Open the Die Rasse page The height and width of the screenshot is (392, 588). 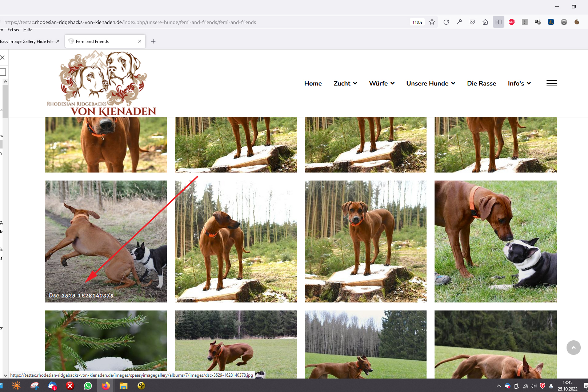tap(481, 83)
